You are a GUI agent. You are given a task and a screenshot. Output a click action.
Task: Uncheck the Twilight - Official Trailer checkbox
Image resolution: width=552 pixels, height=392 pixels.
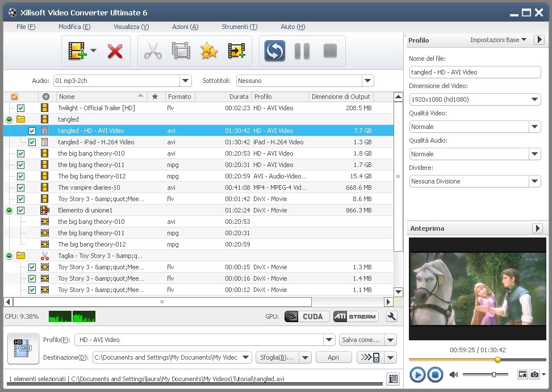(x=21, y=108)
